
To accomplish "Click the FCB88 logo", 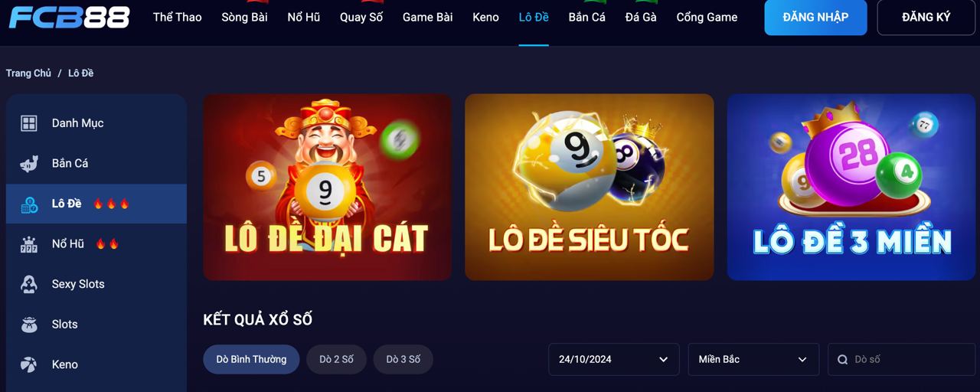I will point(69,17).
